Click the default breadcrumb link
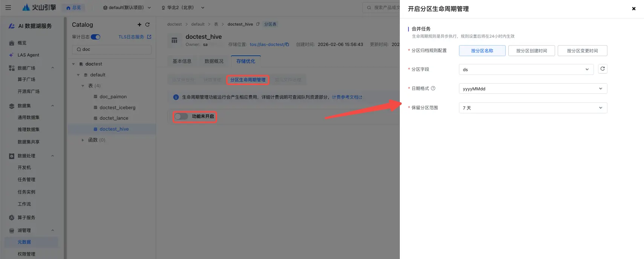The width and height of the screenshot is (644, 259). (x=198, y=24)
